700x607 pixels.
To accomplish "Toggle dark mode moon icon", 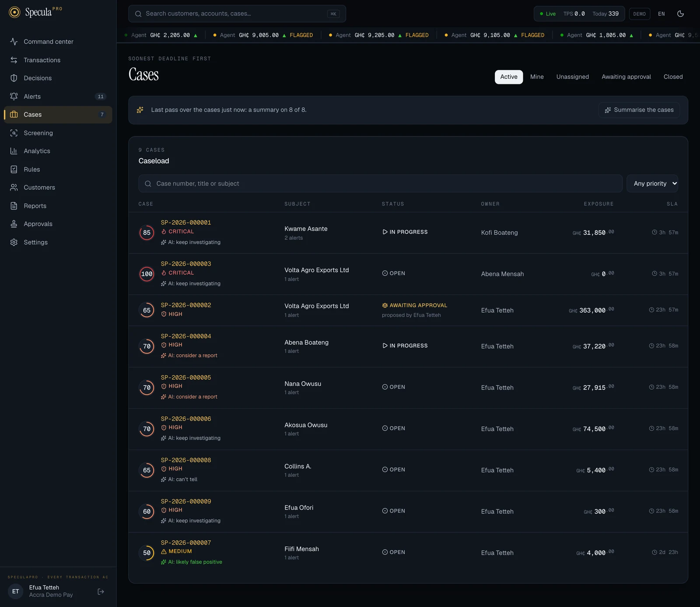I will click(x=680, y=14).
